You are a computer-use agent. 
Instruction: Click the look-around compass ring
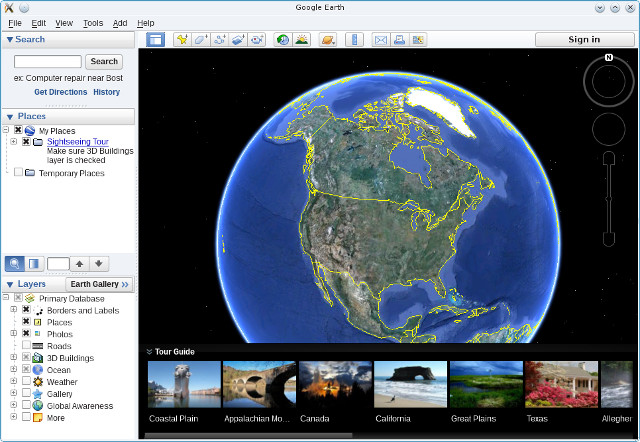pyautogui.click(x=609, y=81)
